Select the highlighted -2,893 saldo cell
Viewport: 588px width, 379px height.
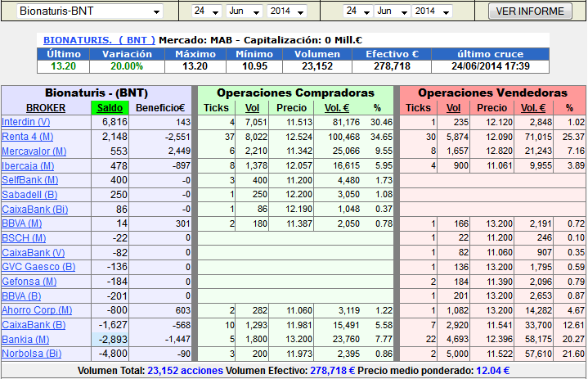click(x=110, y=340)
